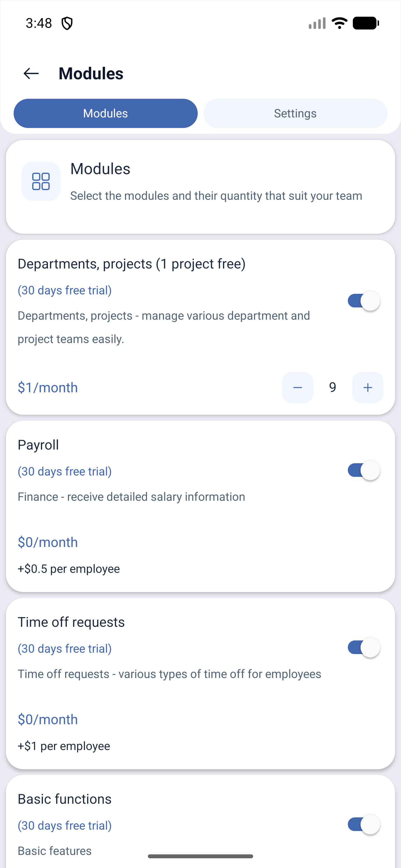The image size is (401, 868).
Task: Tap the home indicator bar at bottom
Action: [x=200, y=856]
